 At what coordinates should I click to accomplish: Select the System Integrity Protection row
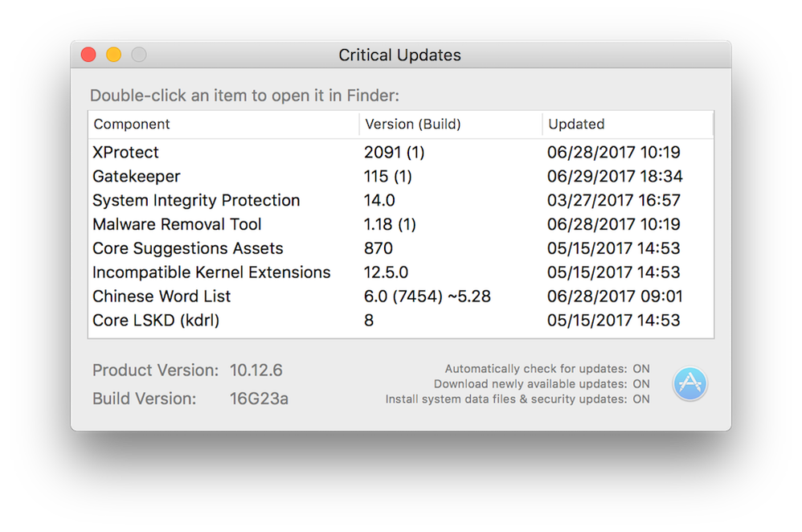[401, 200]
